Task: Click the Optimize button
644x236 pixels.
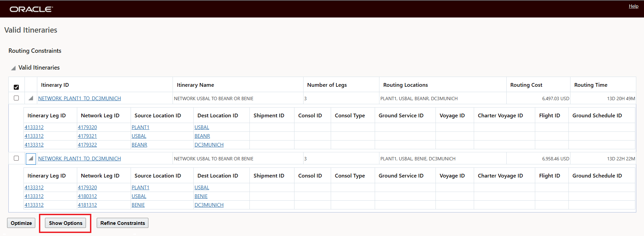Action: tap(21, 223)
